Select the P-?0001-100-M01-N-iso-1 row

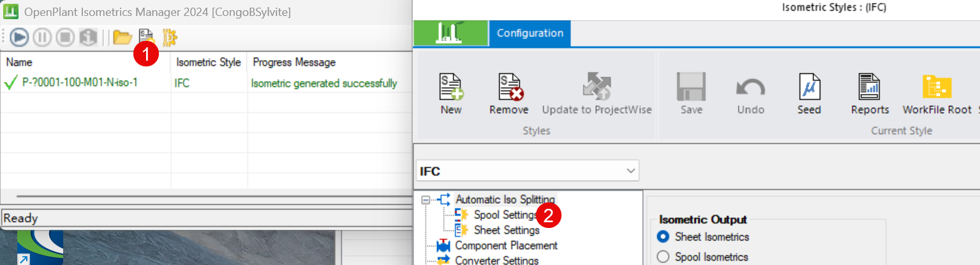coord(80,83)
